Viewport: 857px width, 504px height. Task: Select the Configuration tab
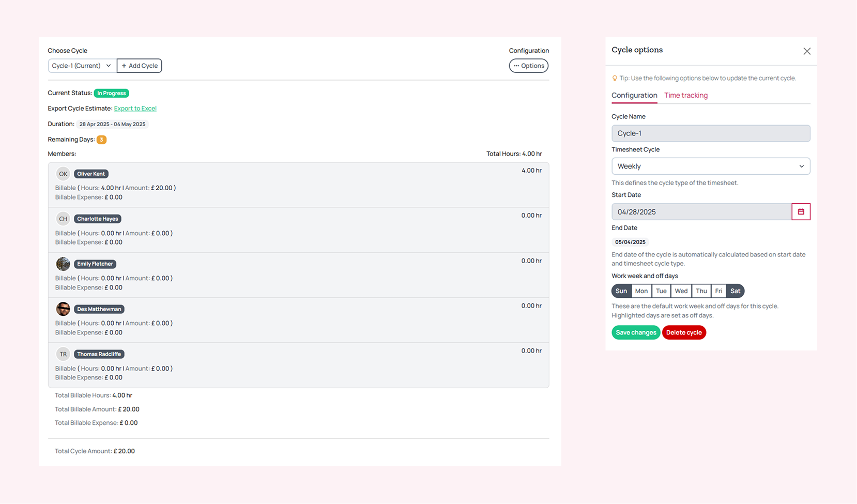coord(634,95)
